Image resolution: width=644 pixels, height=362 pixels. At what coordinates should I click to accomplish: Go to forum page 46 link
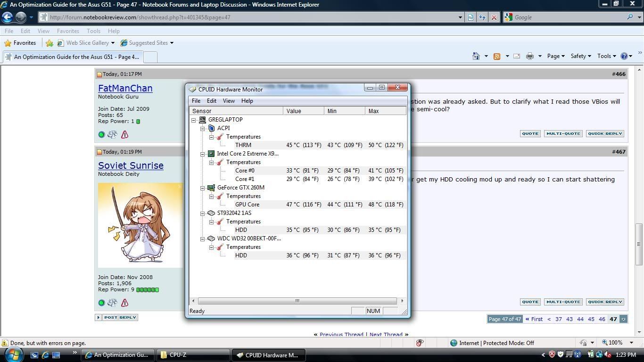602,319
